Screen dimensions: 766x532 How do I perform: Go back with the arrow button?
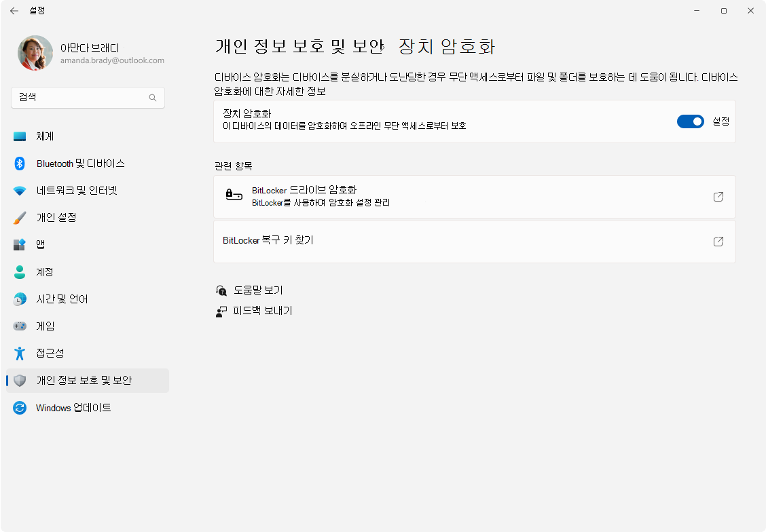[14, 11]
